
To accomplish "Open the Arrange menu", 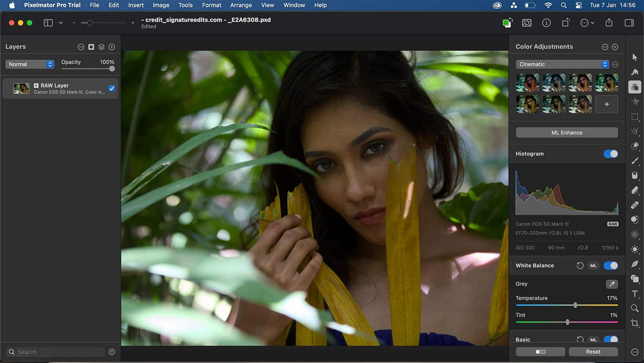I will 241,5.
